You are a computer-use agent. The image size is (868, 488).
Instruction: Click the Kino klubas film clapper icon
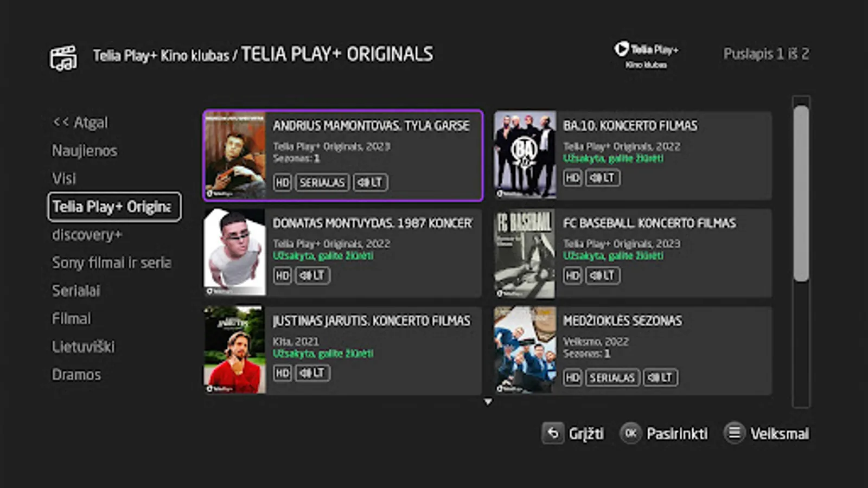pos(63,58)
